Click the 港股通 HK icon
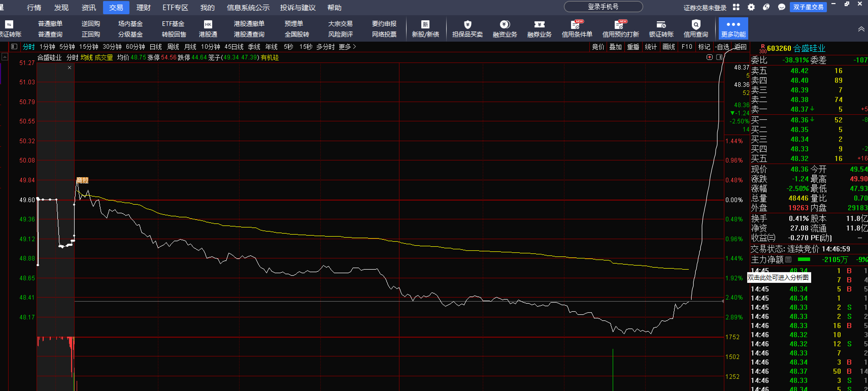The image size is (868, 391). (x=208, y=25)
